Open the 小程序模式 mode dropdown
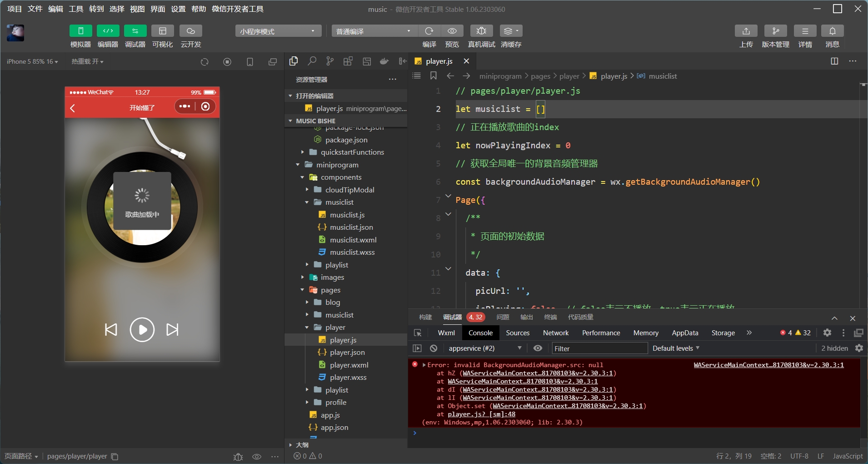868x464 pixels. pos(278,31)
